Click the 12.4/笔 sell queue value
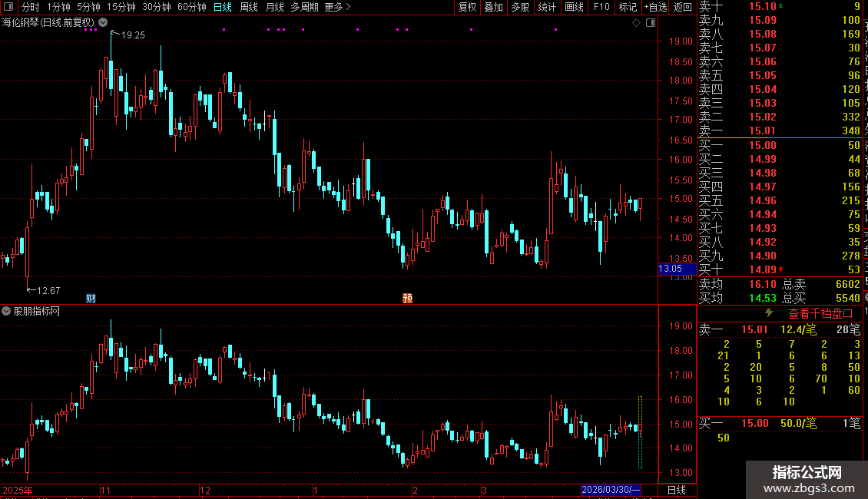 (x=798, y=329)
